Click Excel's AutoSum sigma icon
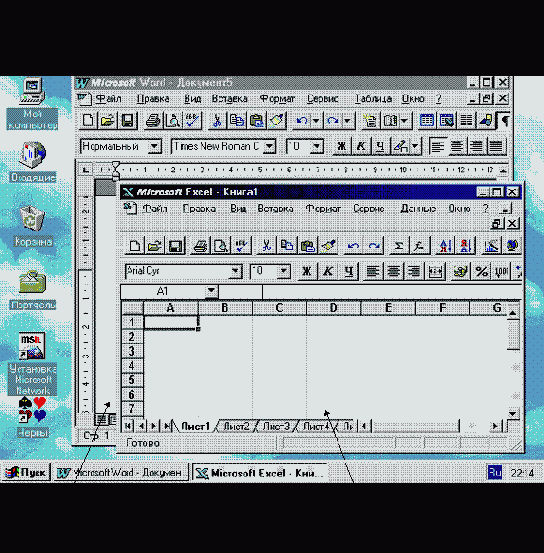 [x=399, y=245]
